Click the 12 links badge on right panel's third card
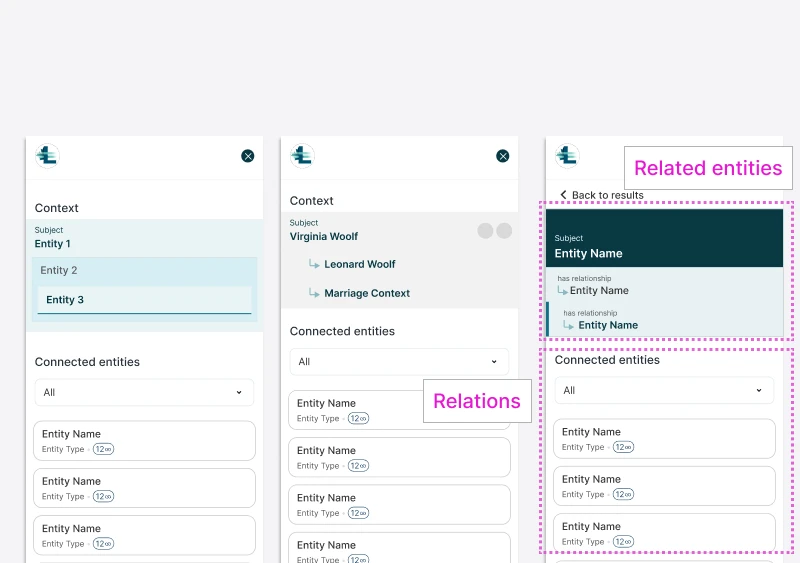This screenshot has height=563, width=800. [x=623, y=542]
